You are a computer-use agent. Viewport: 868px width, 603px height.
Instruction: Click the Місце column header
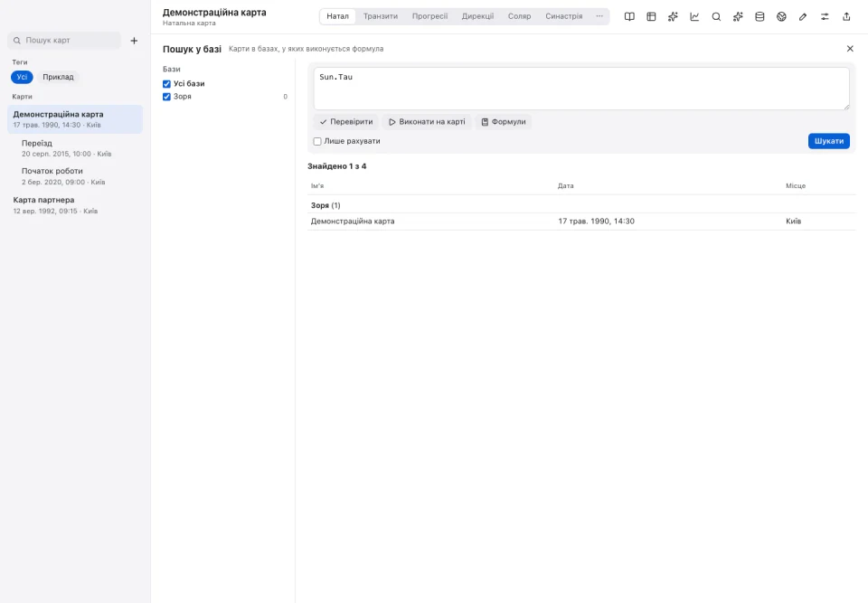(796, 186)
